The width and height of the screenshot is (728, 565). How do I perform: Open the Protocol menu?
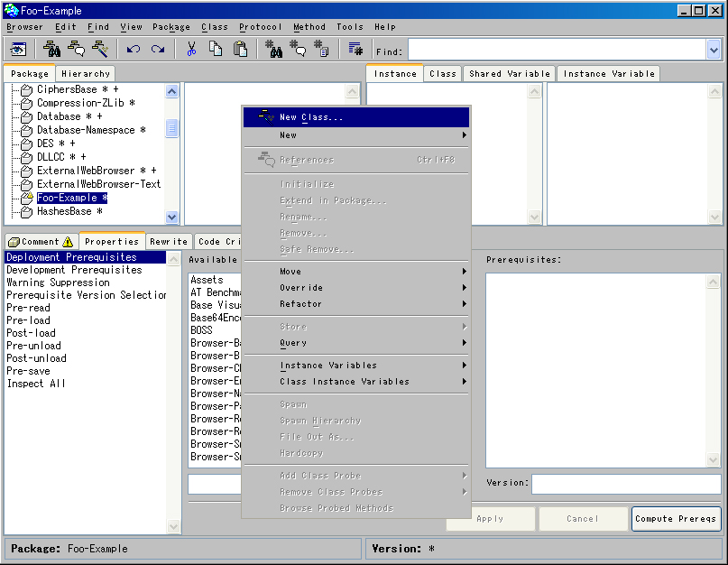261,27
